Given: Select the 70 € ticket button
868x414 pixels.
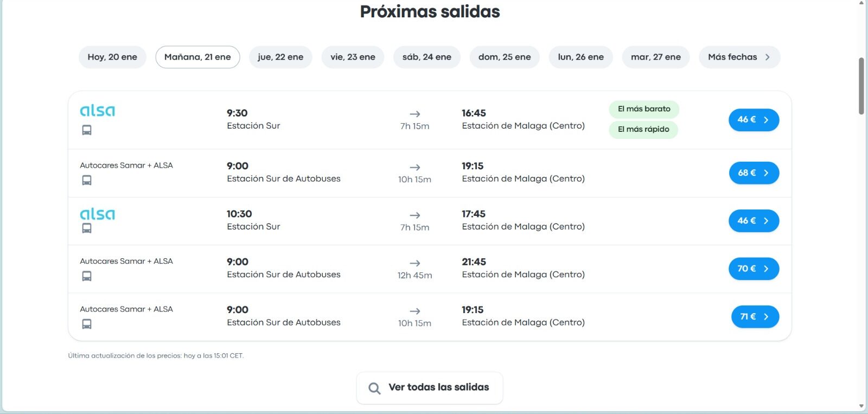Looking at the screenshot, I should point(754,269).
